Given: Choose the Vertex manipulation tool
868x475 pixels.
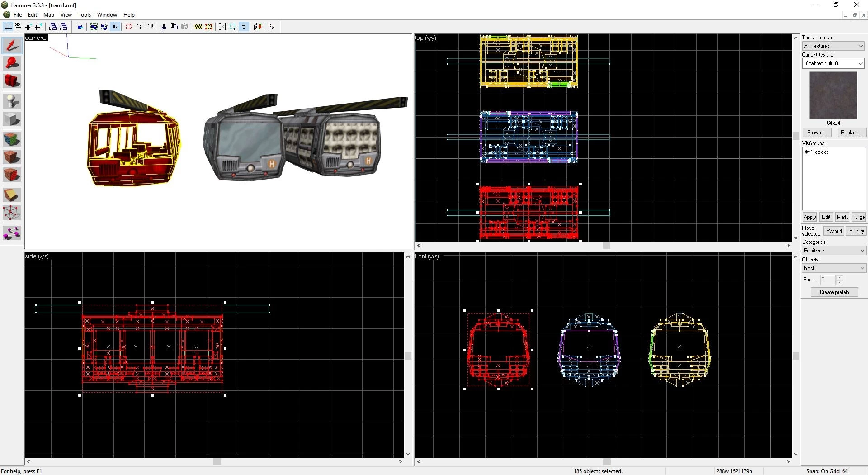Looking at the screenshot, I should (x=12, y=213).
